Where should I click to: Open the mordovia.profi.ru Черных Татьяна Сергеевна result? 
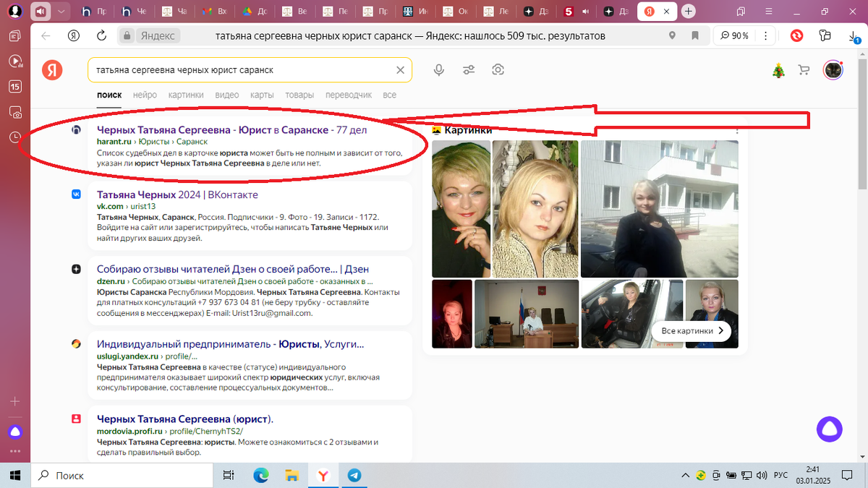coord(185,419)
